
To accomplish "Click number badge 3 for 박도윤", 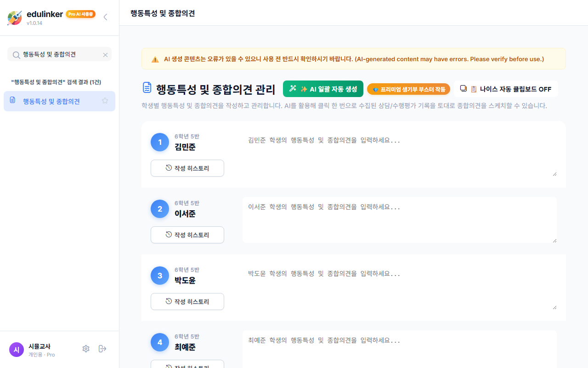I will coord(160,276).
